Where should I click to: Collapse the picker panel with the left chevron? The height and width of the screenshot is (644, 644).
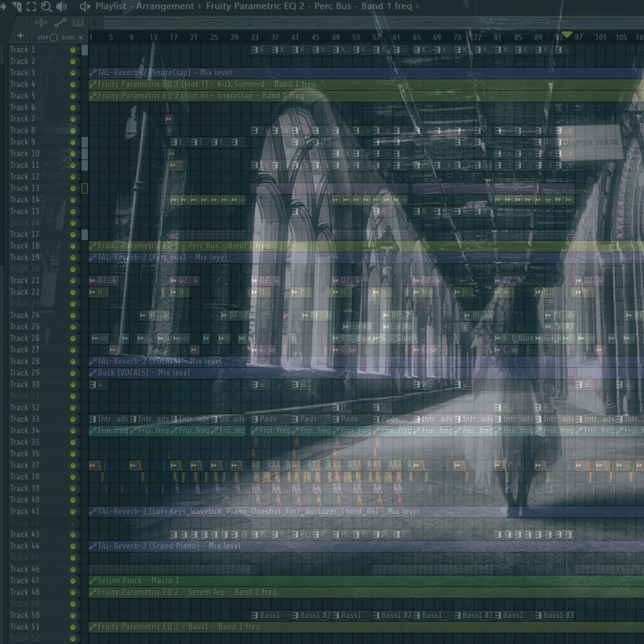pos(95,23)
